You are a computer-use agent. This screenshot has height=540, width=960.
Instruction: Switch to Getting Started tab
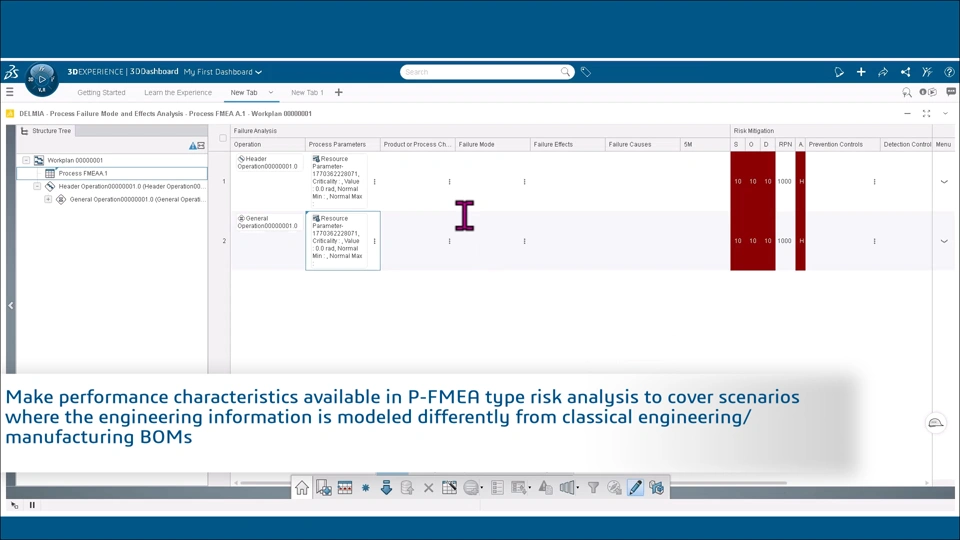pos(101,92)
